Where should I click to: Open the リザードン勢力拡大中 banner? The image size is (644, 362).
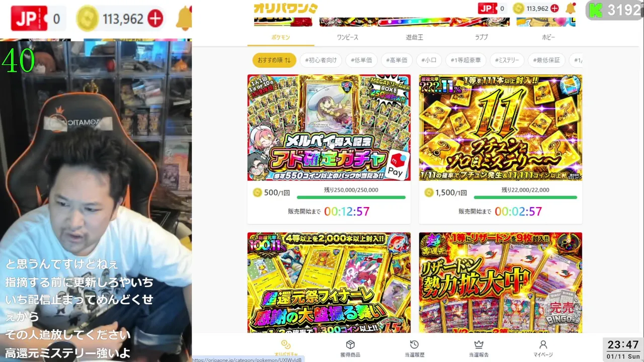501,282
